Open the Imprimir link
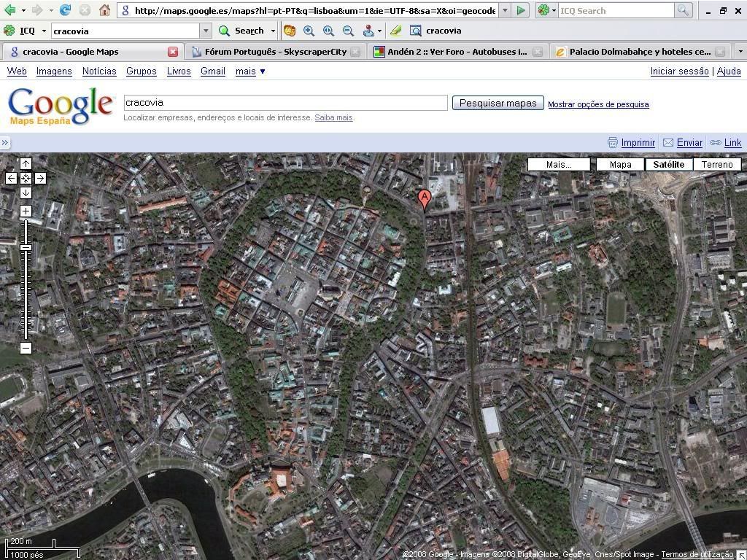The image size is (747, 560). coord(638,143)
